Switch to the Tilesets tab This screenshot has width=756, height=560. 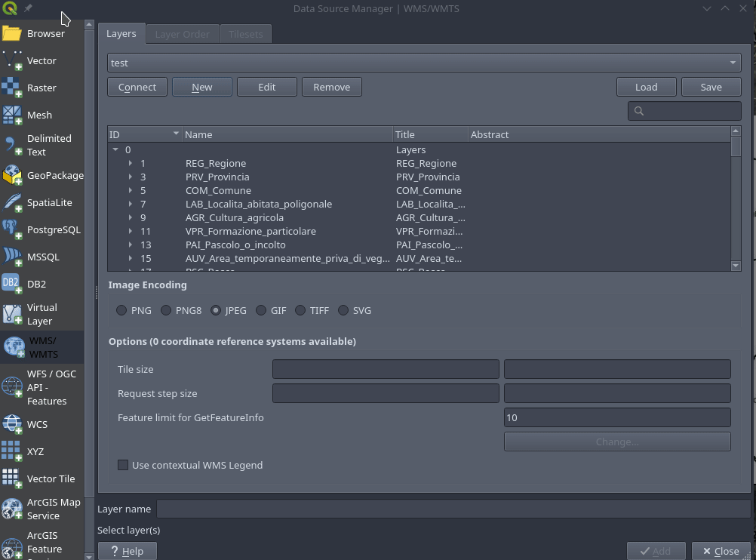coord(246,34)
